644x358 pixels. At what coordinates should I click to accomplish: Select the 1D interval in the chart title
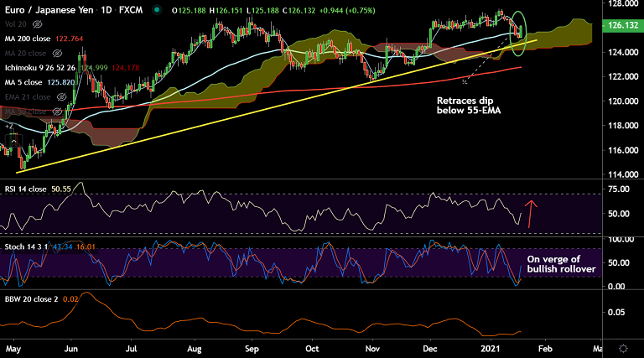point(106,10)
